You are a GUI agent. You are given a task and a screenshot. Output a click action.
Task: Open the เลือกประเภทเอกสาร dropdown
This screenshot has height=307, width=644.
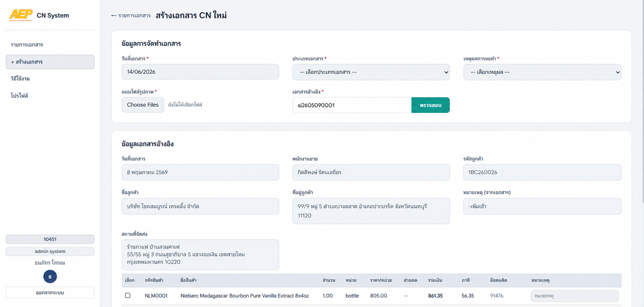point(371,72)
